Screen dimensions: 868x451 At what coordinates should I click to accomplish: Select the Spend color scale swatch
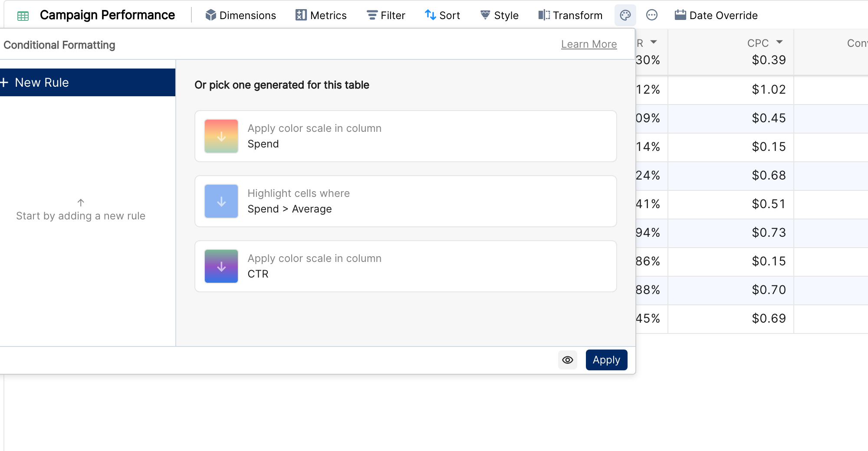(221, 136)
